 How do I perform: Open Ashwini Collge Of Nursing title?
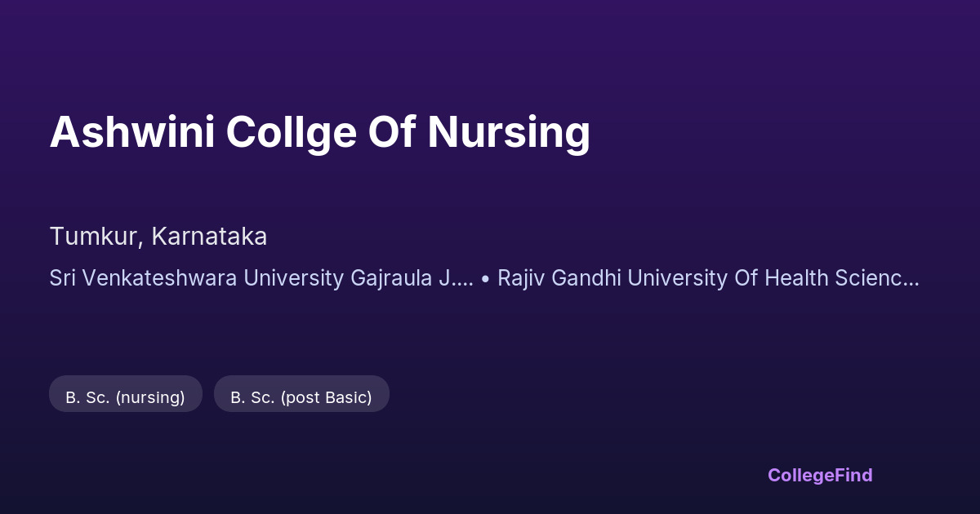click(x=319, y=132)
